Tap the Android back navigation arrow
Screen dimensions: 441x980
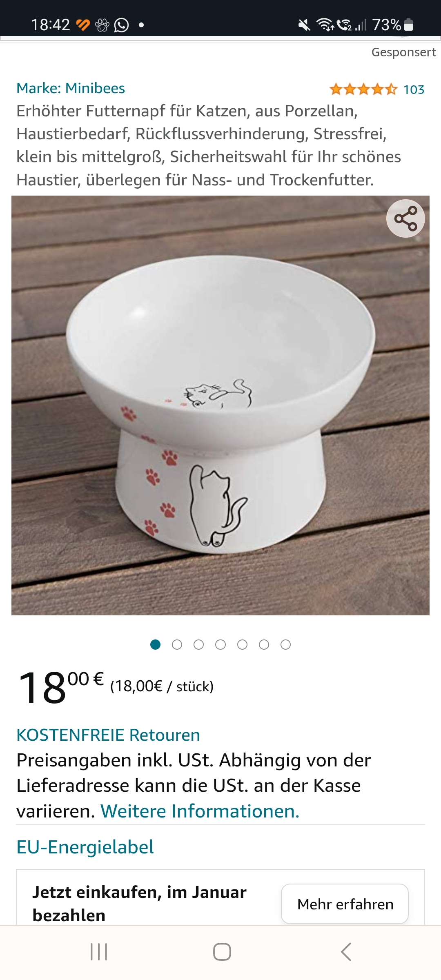(346, 952)
